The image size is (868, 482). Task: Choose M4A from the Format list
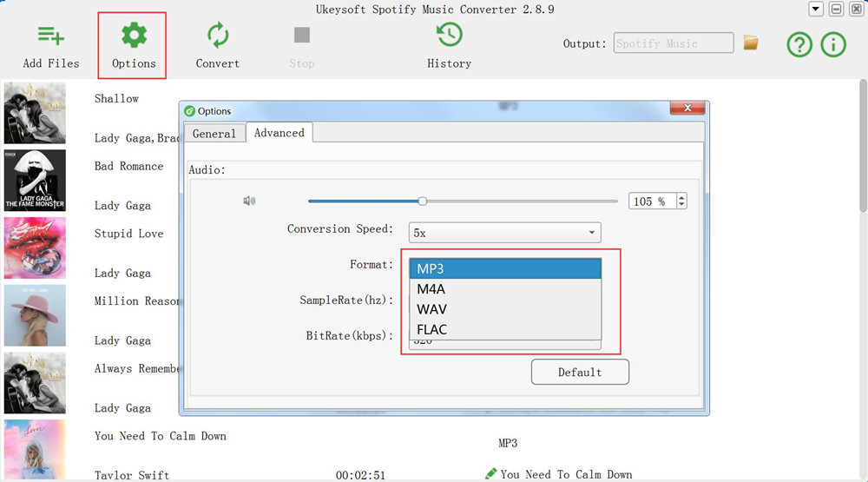(505, 289)
